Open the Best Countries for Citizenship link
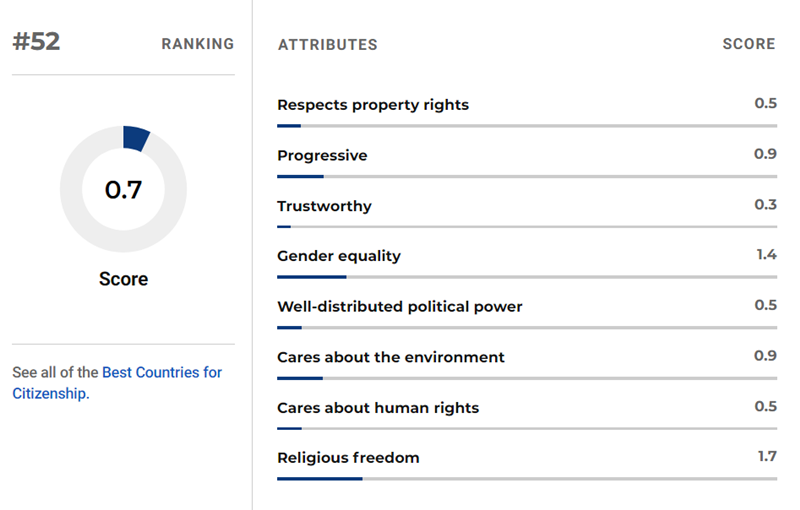Image resolution: width=800 pixels, height=510 pixels. [161, 373]
